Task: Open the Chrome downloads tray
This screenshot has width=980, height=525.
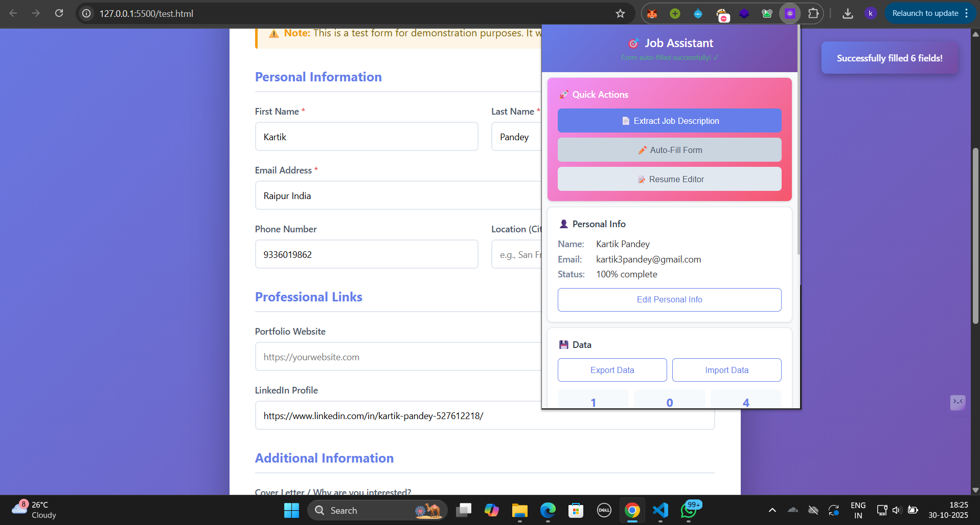Action: pos(848,14)
